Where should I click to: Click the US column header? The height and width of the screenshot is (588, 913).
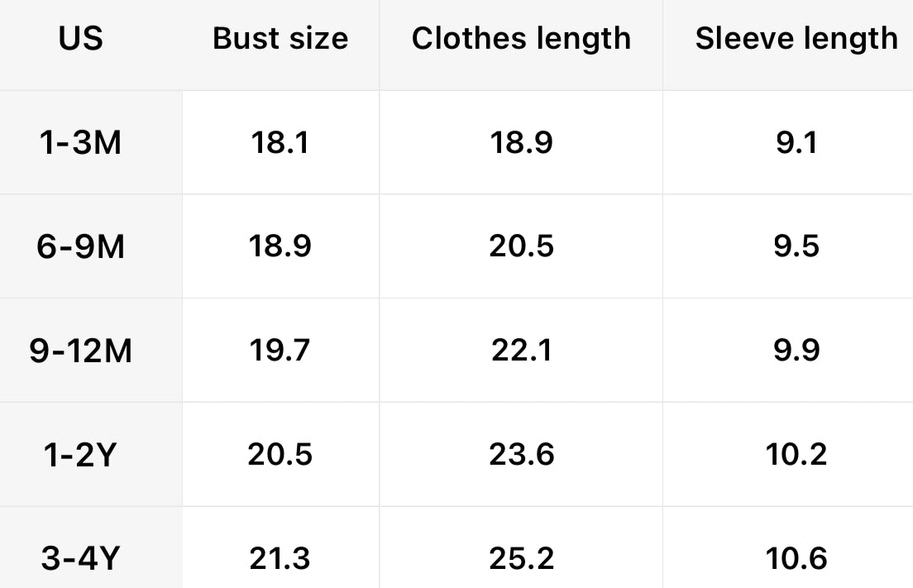81,39
